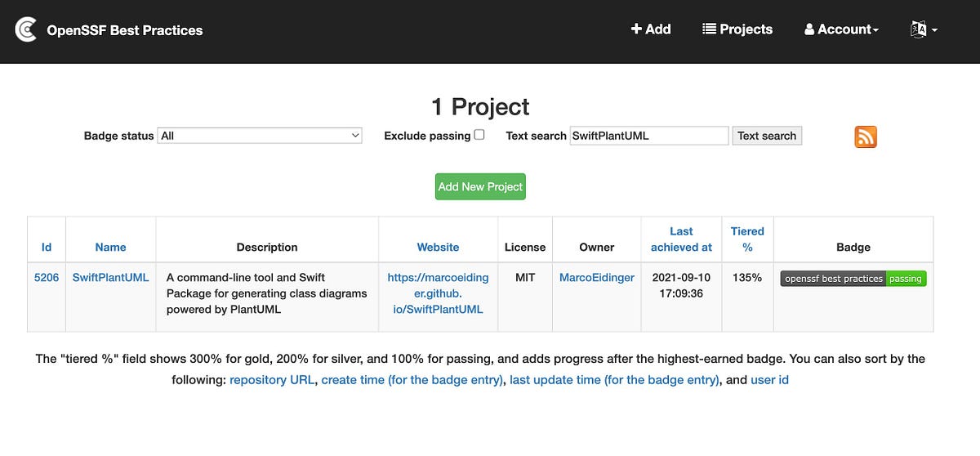The width and height of the screenshot is (980, 456).
Task: Click the user id sort link
Action: pyautogui.click(x=769, y=380)
